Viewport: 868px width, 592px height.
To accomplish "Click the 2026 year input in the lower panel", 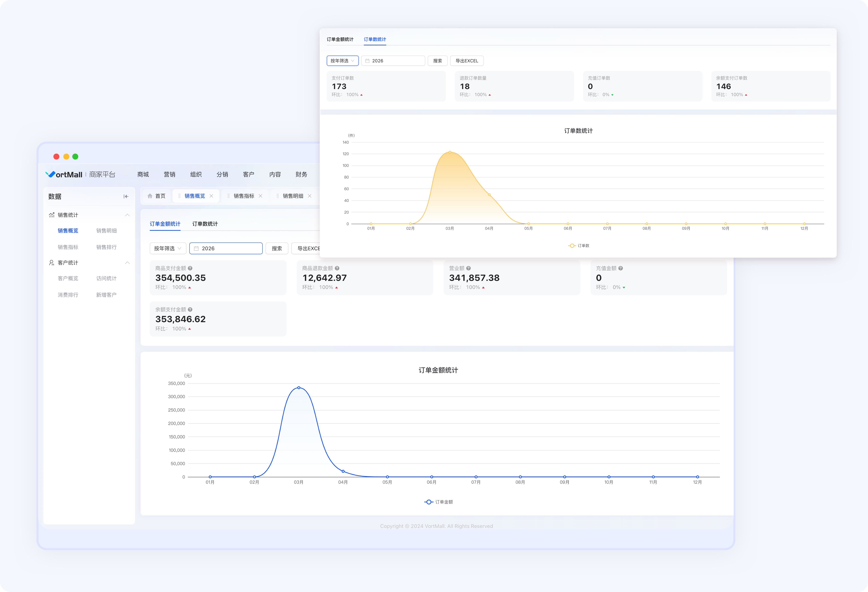I will pyautogui.click(x=226, y=249).
